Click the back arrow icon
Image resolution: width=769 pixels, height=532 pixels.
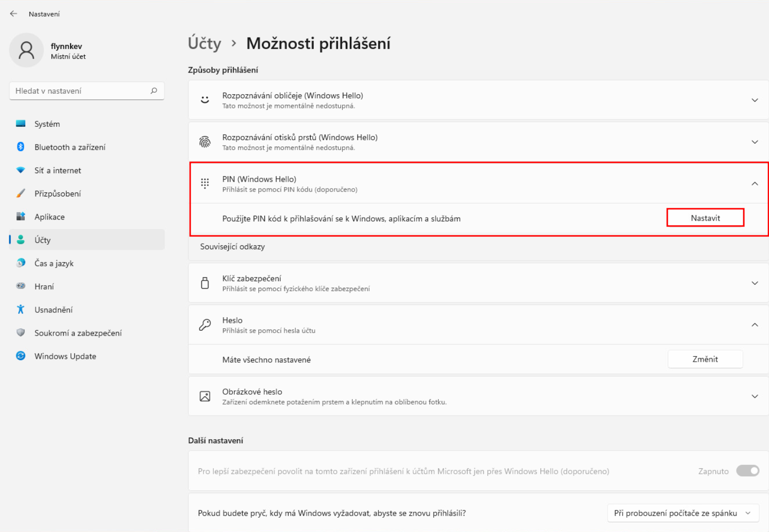(13, 14)
